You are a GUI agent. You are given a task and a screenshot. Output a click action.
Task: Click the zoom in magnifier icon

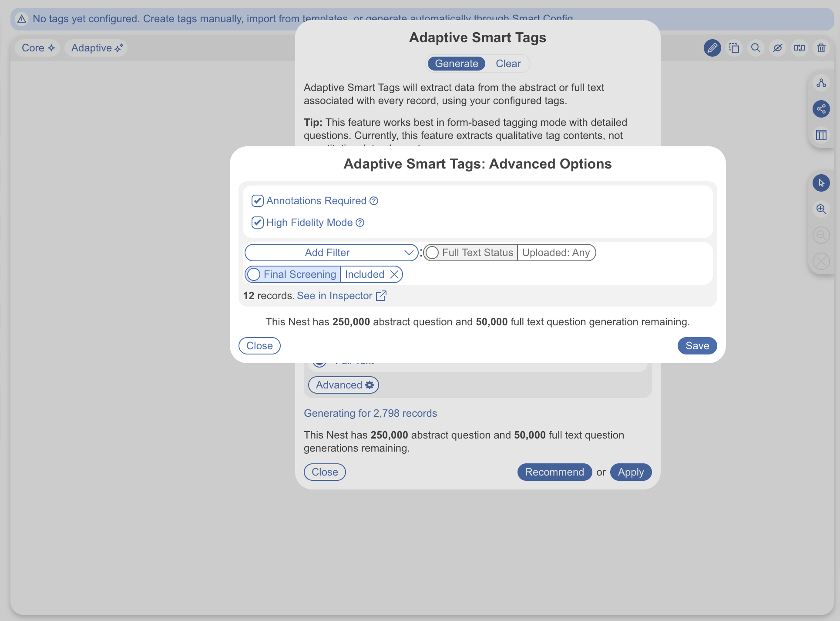[x=821, y=209]
